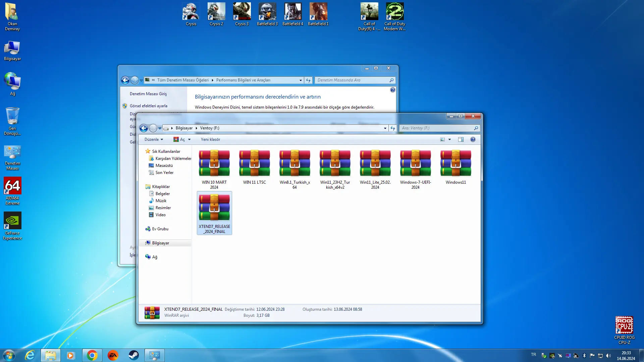This screenshot has width=644, height=362.
Task: Open the Crysis 3 desktop shortcut
Action: (x=242, y=14)
